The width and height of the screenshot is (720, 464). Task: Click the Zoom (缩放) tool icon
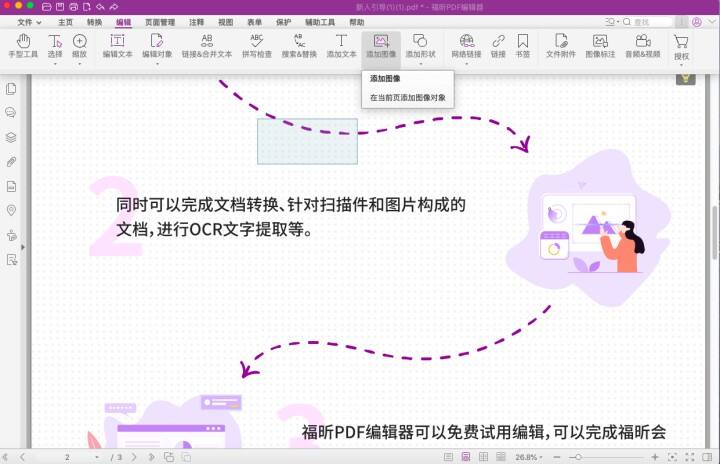click(x=79, y=42)
